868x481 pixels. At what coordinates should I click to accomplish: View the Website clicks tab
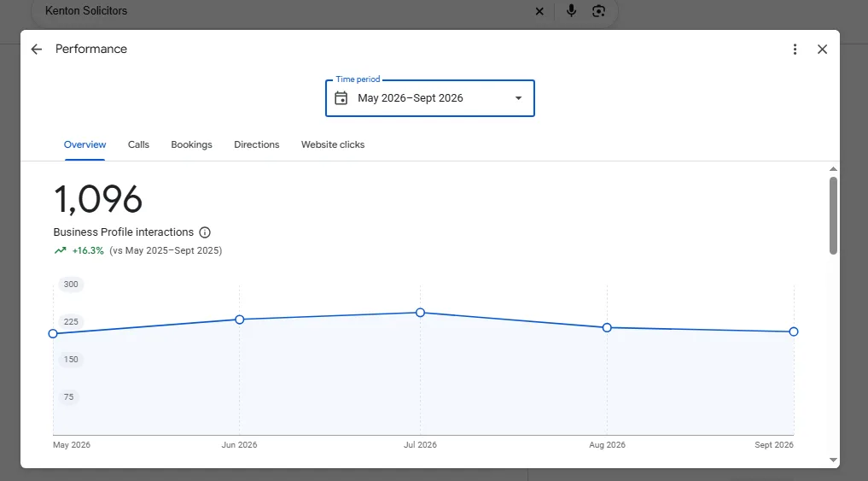tap(333, 144)
